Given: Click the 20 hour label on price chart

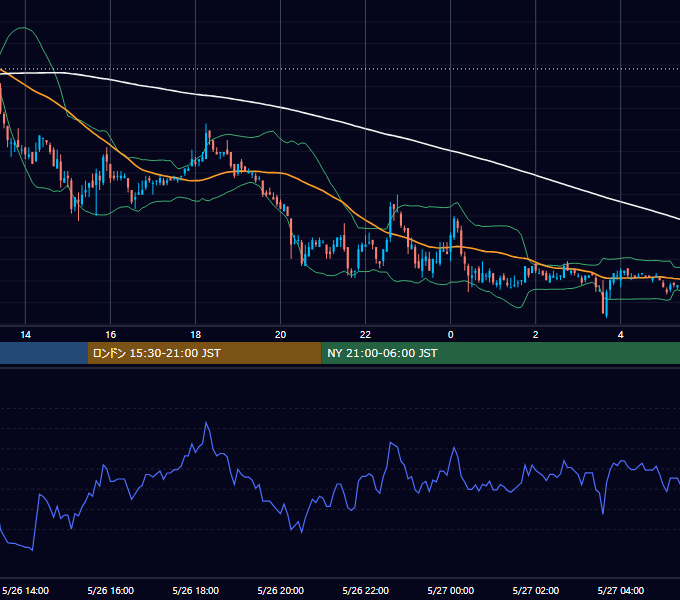Looking at the screenshot, I should pos(281,335).
